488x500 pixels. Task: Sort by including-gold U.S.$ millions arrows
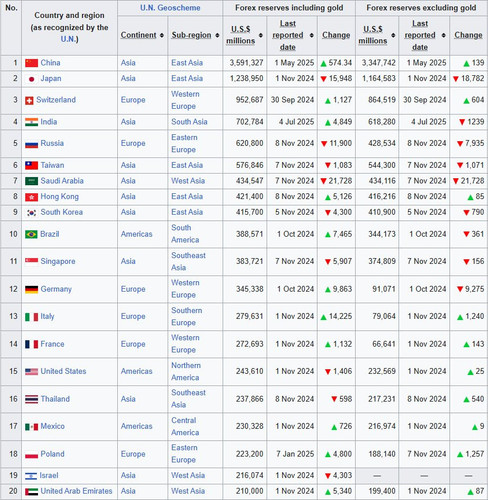pyautogui.click(x=261, y=35)
